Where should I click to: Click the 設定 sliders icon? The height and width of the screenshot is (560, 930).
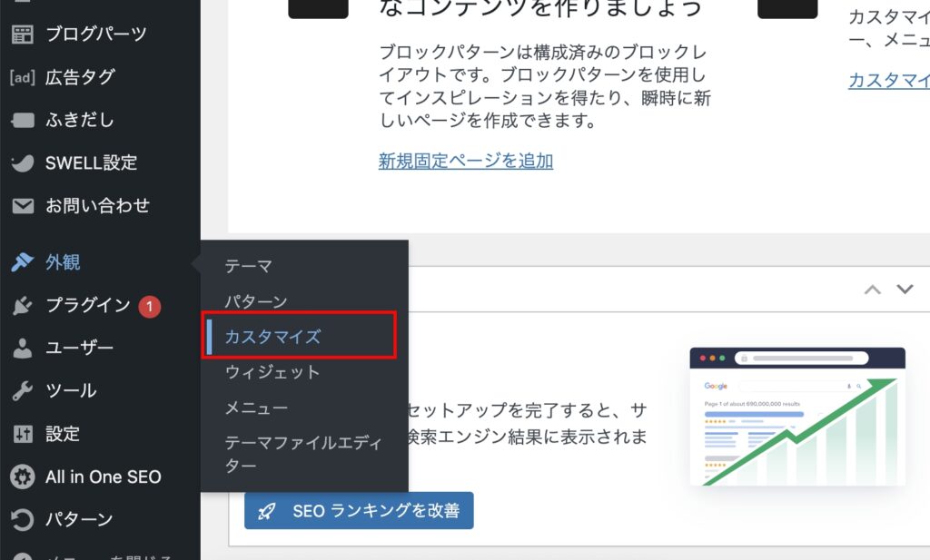point(22,434)
